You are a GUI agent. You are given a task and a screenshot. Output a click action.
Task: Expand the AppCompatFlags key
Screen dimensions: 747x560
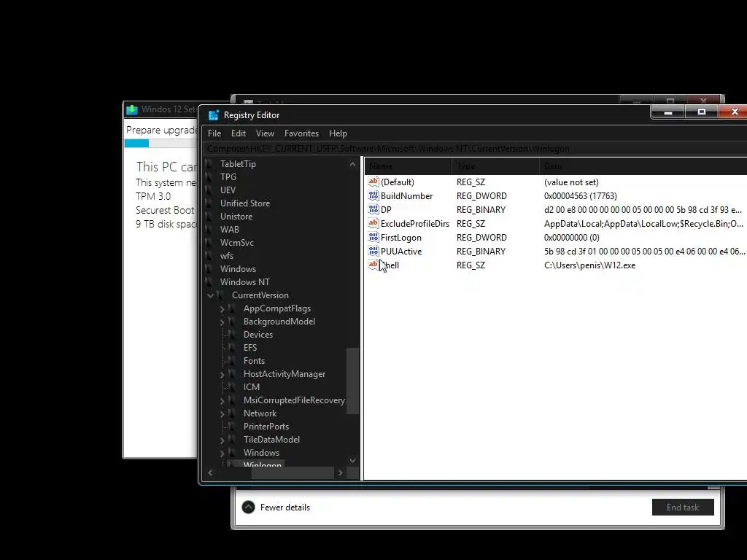click(x=222, y=308)
